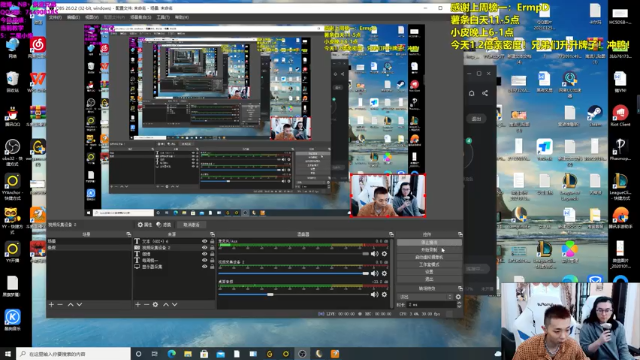Toggle eye icon of fourth text source
Screen dimensions: 640x360
204,260
